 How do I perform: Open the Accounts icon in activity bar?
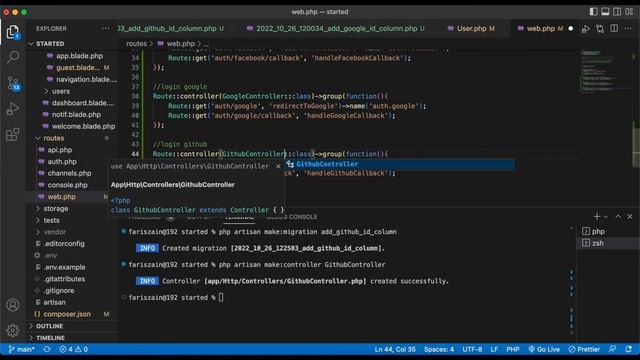[13, 305]
